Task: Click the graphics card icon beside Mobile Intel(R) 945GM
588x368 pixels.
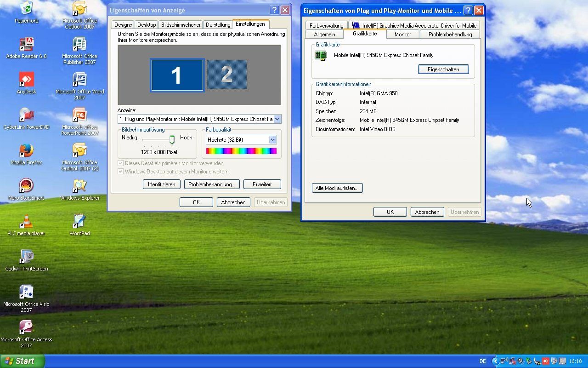Action: click(321, 55)
